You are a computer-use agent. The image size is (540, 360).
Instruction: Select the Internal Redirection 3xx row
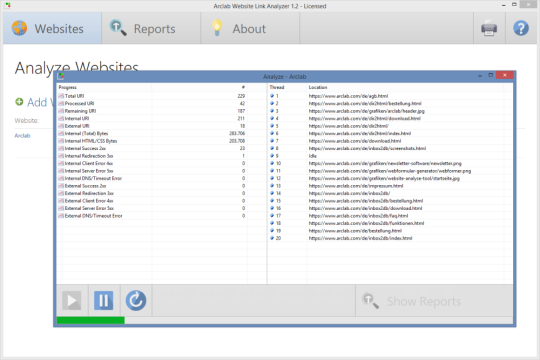point(152,156)
